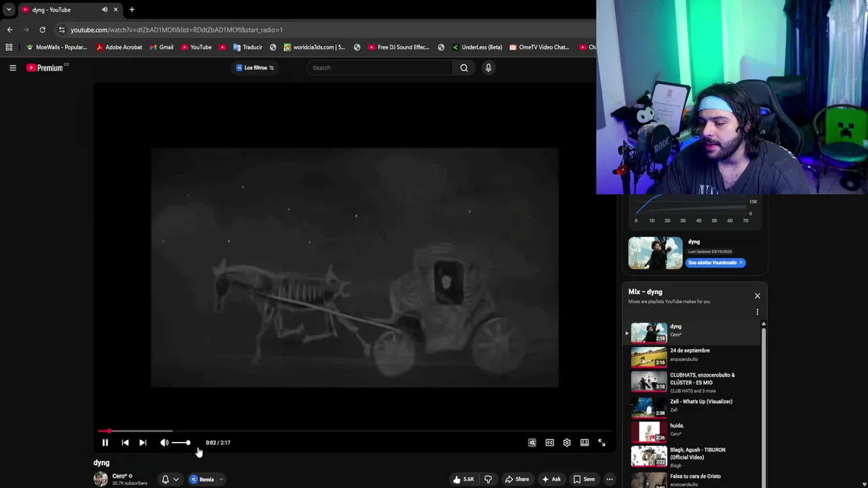Open notification bell dropdown for the Cero channel

point(170,479)
